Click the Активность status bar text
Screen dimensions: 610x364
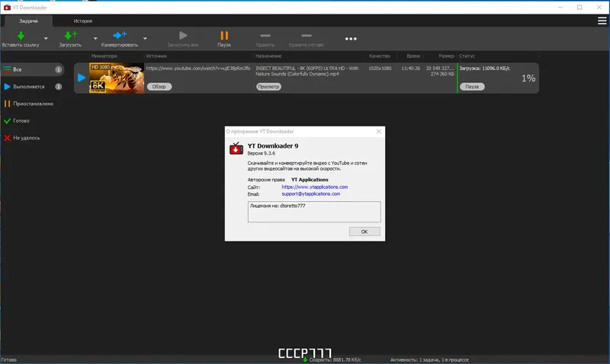(x=429, y=359)
